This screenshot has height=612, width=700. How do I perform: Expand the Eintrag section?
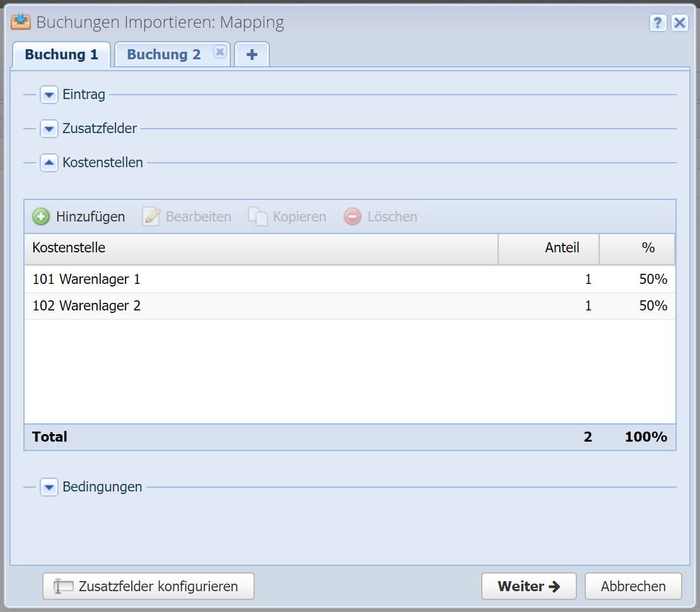click(x=49, y=95)
